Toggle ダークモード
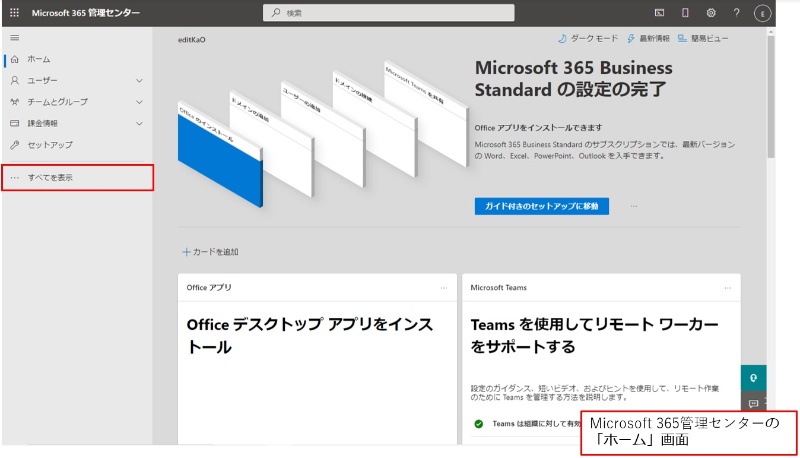 coord(588,38)
